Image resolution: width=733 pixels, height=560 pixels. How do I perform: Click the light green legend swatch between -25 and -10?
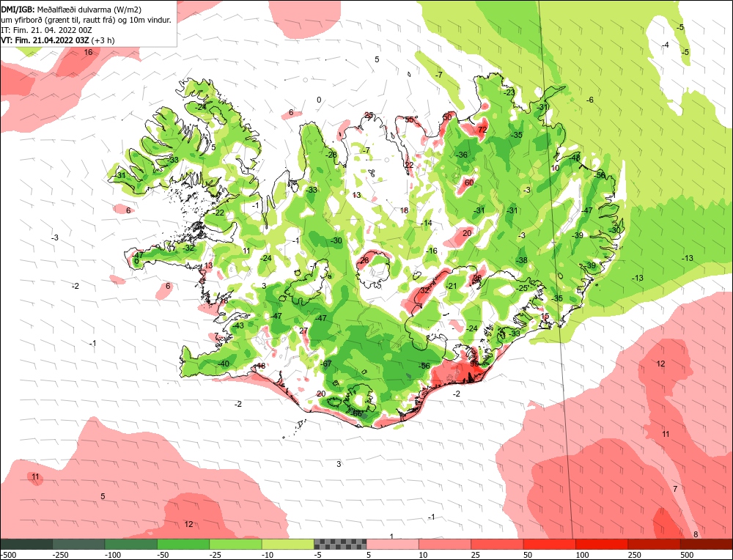coord(235,544)
